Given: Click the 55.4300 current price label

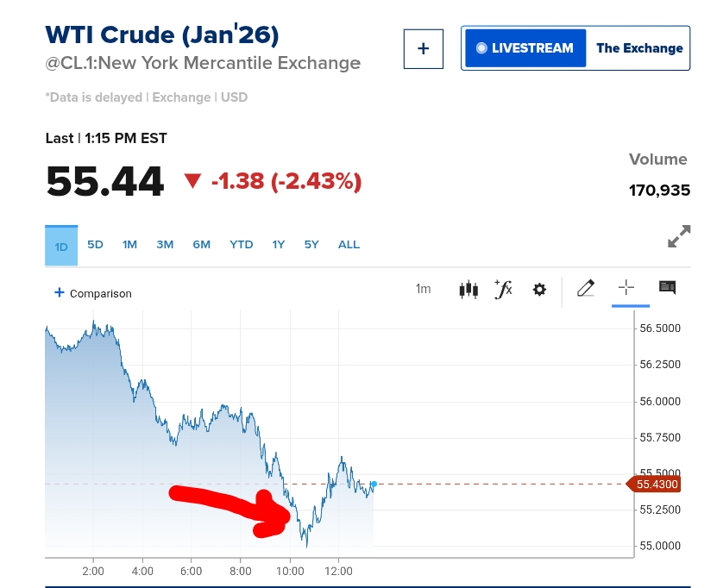Looking at the screenshot, I should (658, 485).
